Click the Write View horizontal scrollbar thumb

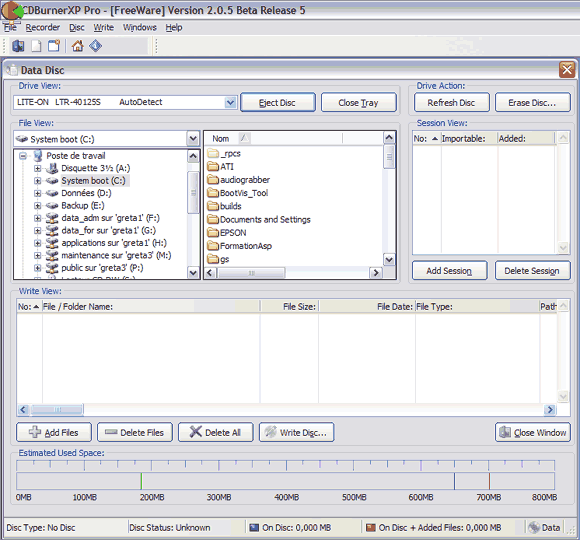(57, 409)
